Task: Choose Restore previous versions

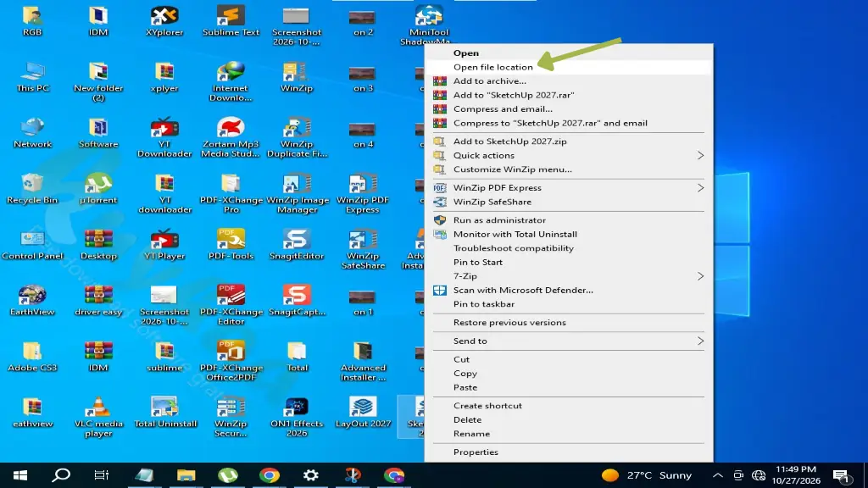Action: (x=569, y=323)
